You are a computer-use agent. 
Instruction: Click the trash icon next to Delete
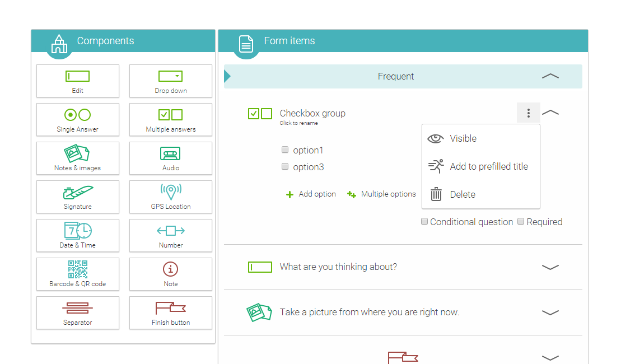click(436, 194)
